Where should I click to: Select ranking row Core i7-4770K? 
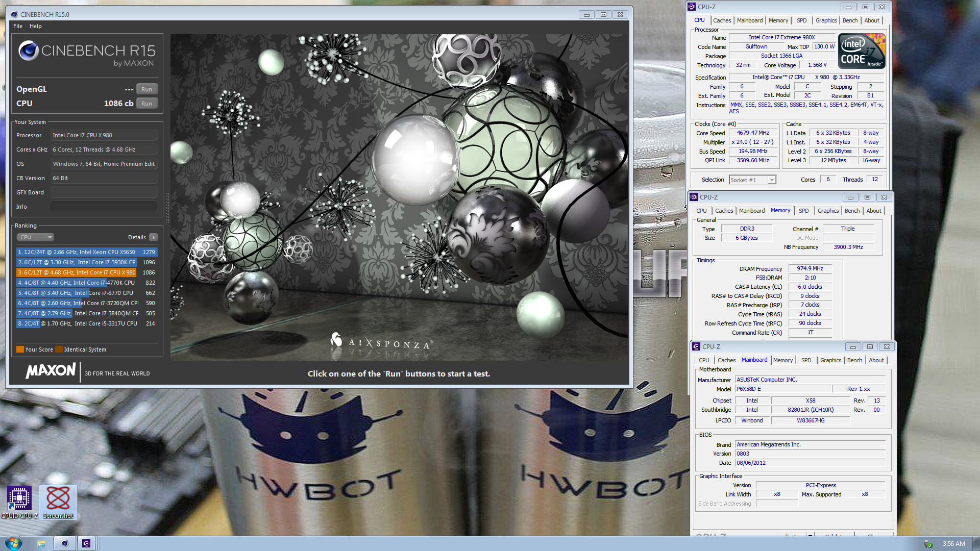pyautogui.click(x=87, y=283)
